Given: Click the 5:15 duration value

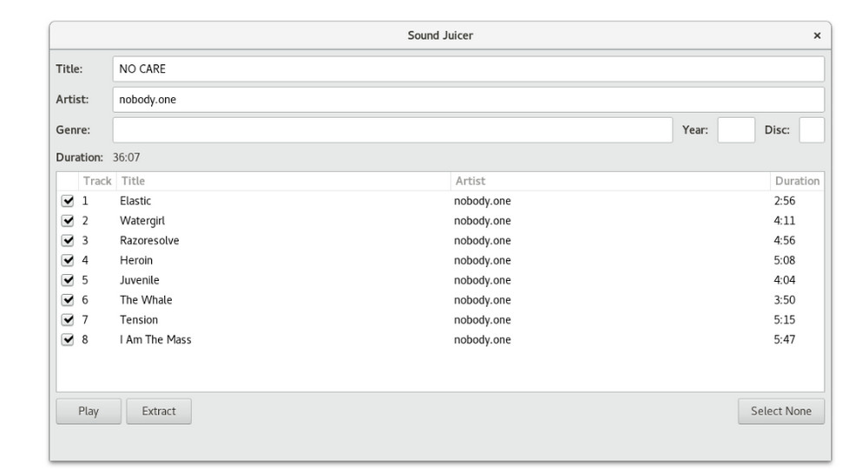Looking at the screenshot, I should pos(785,320).
